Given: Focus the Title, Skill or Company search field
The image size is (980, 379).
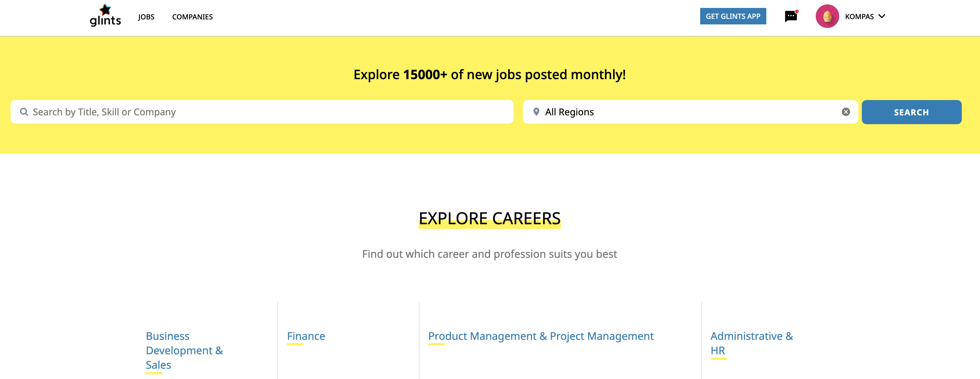Looking at the screenshot, I should (x=266, y=112).
